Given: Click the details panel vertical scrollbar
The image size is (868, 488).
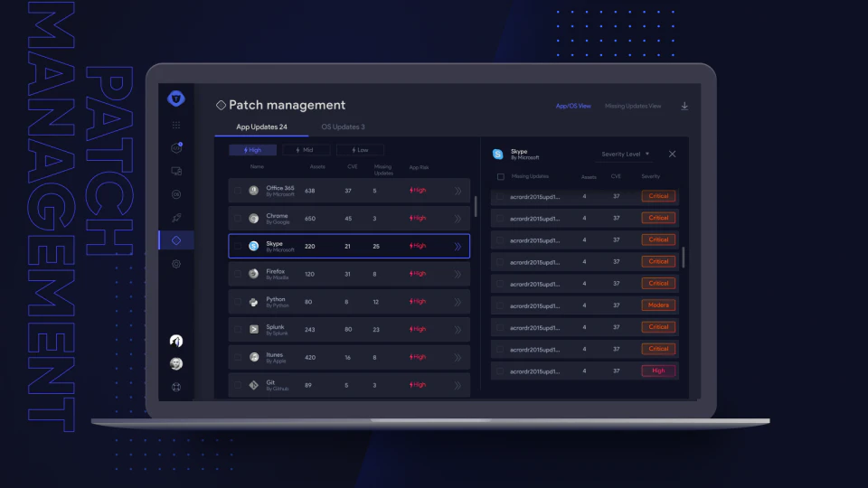Looking at the screenshot, I should [x=684, y=258].
